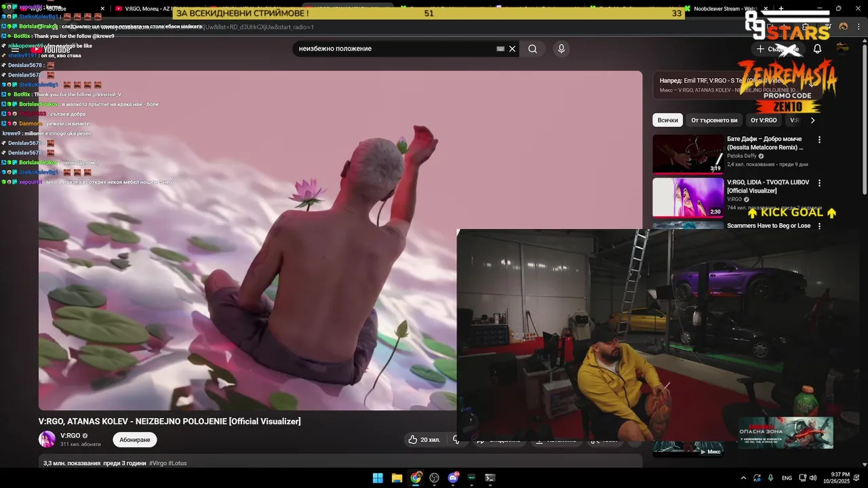Open Създаване create button
The width and height of the screenshot is (868, 488).
tap(778, 49)
